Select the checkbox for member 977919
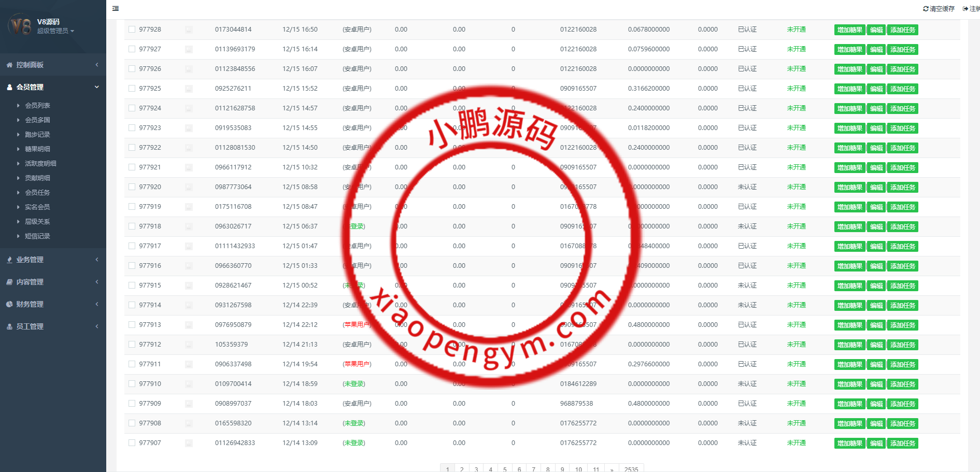Image resolution: width=980 pixels, height=472 pixels. [132, 207]
